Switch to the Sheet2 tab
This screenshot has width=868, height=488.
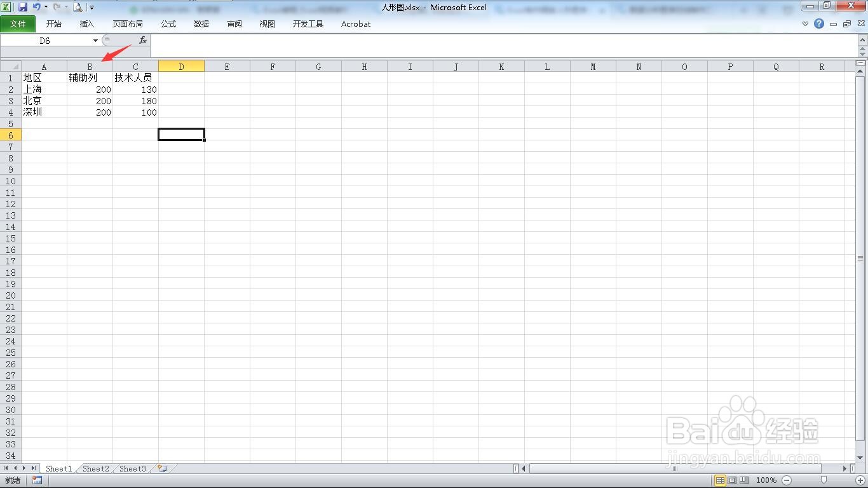coord(96,468)
